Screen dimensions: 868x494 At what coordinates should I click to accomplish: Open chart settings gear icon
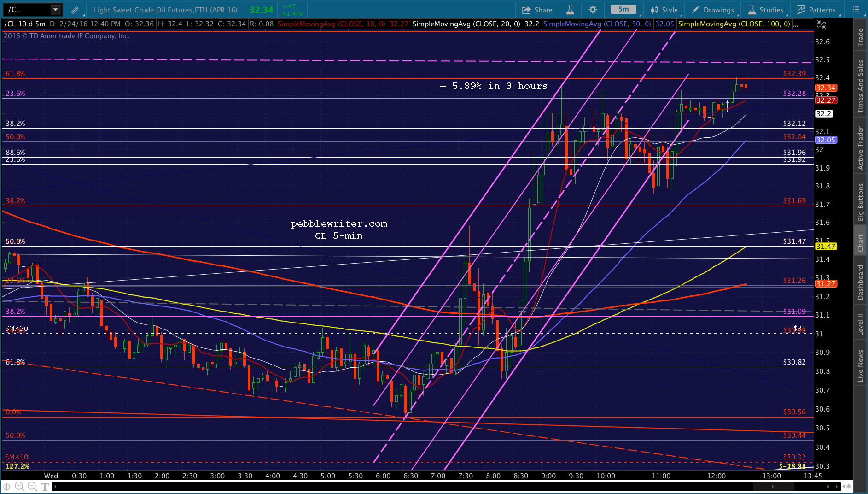click(593, 10)
